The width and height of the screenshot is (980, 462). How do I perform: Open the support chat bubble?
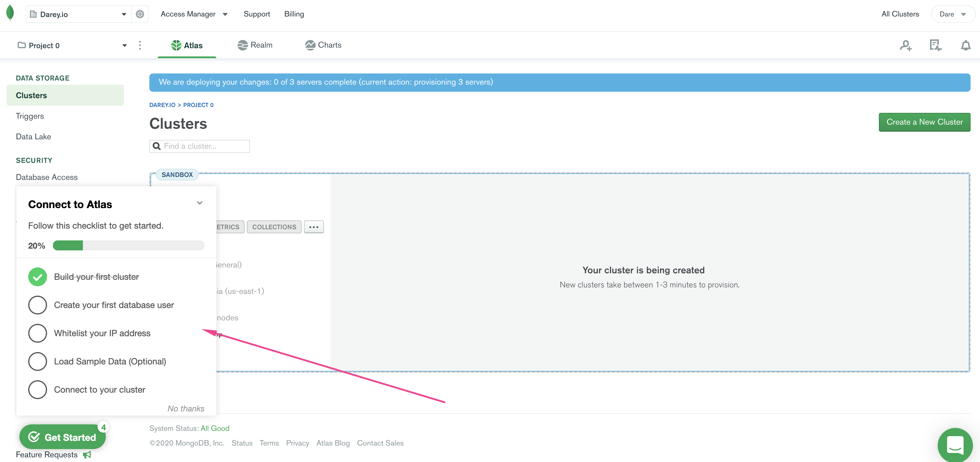[x=955, y=445]
